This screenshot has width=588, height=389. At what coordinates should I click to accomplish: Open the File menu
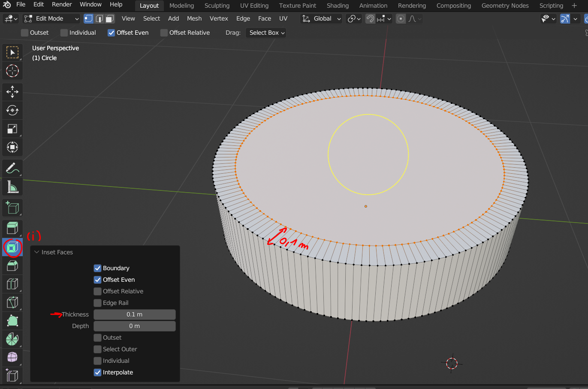21,4
